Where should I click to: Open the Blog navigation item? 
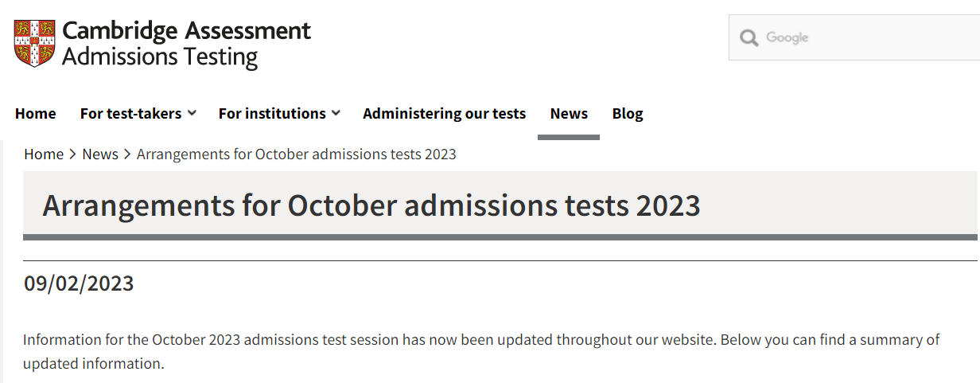point(628,114)
